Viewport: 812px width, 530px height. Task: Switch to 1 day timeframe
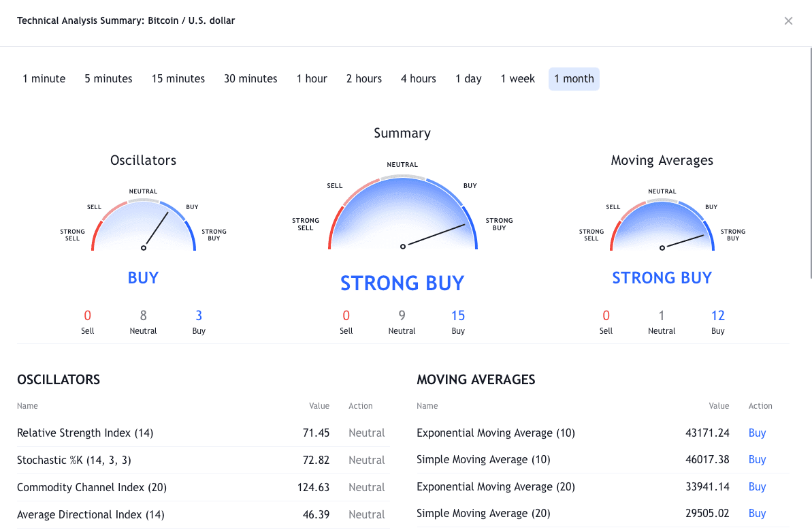[x=468, y=79]
